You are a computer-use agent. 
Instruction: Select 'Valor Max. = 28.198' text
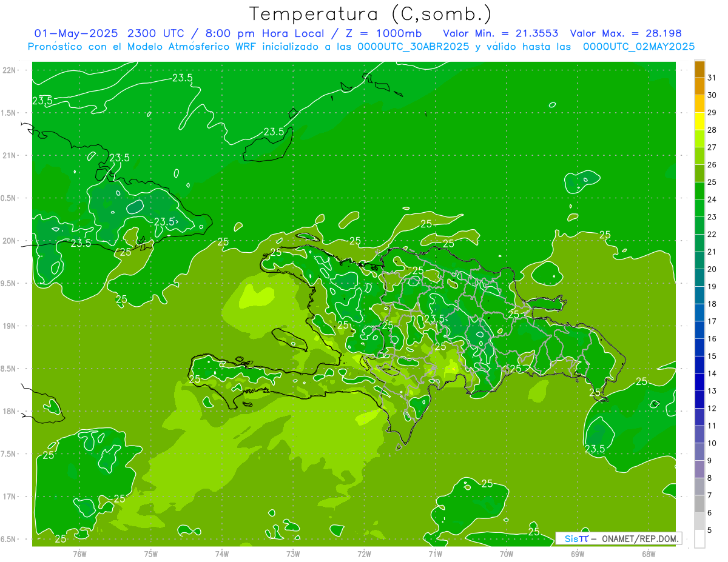(x=626, y=33)
